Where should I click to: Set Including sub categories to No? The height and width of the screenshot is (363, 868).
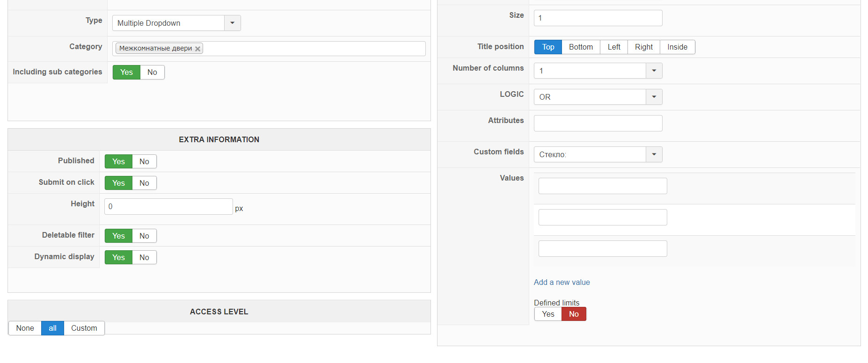(x=152, y=72)
